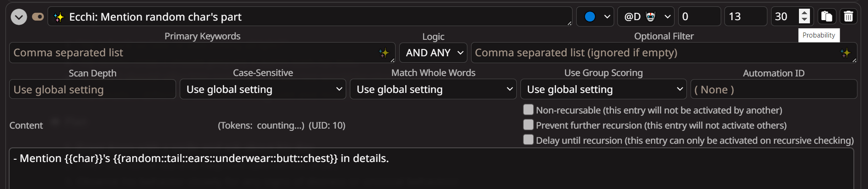Open the Use Group Scoring dropdown
868x189 pixels.
[x=603, y=89]
